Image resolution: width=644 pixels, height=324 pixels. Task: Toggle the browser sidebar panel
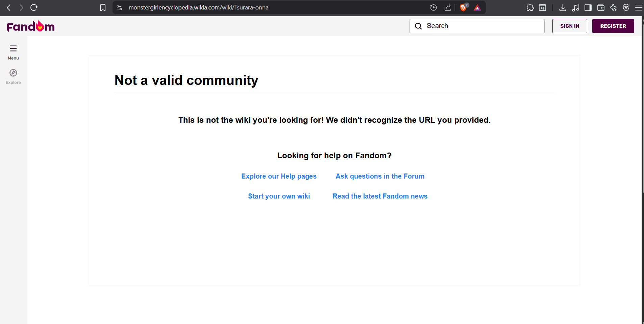coord(588,7)
